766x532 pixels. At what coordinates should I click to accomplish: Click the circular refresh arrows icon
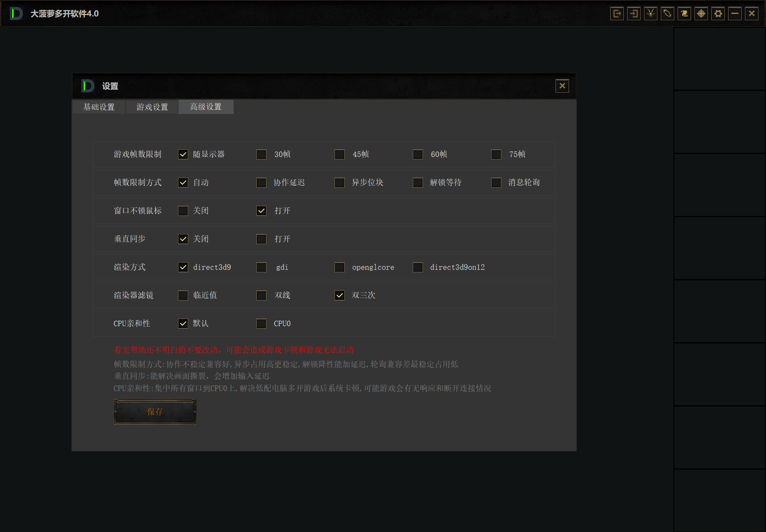(668, 13)
